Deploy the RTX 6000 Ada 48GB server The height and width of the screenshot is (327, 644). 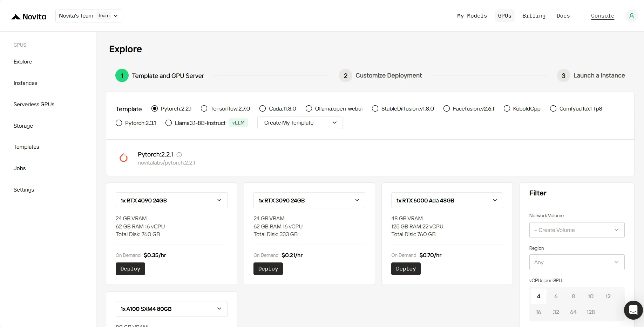tap(406, 269)
